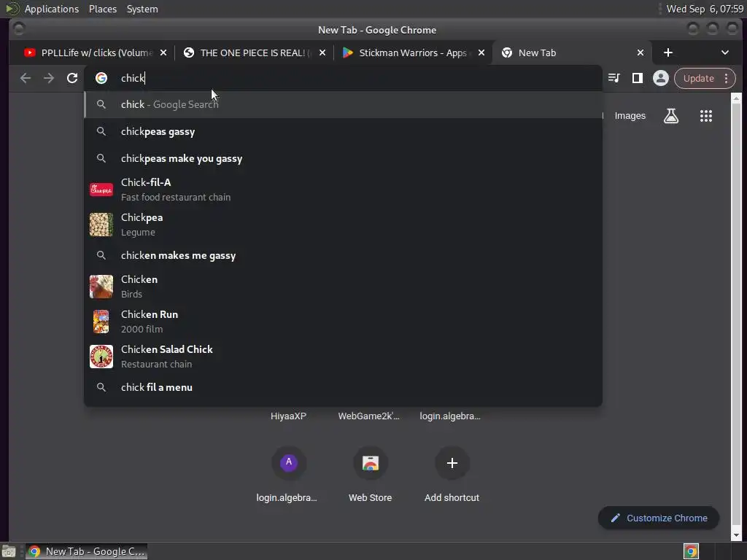Click the Chicken Salad Chick logo
The width and height of the screenshot is (747, 560).
click(x=101, y=356)
